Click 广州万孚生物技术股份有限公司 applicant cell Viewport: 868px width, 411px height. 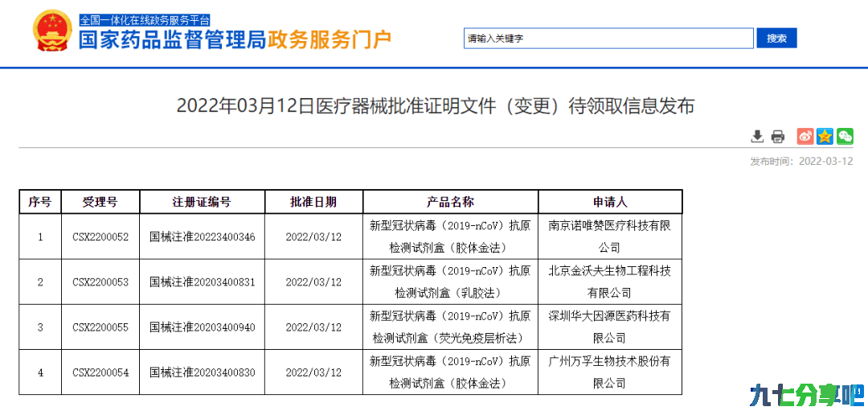[x=609, y=372]
